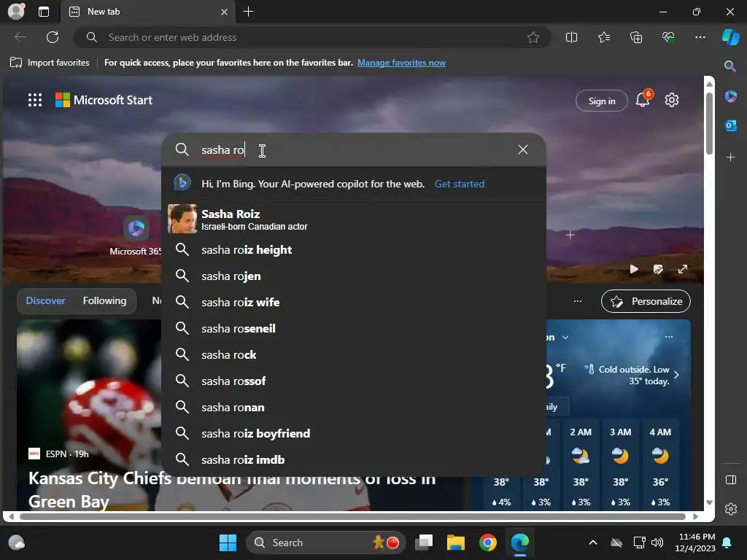
Task: Open Outlook in the sidebar
Action: pos(730,125)
